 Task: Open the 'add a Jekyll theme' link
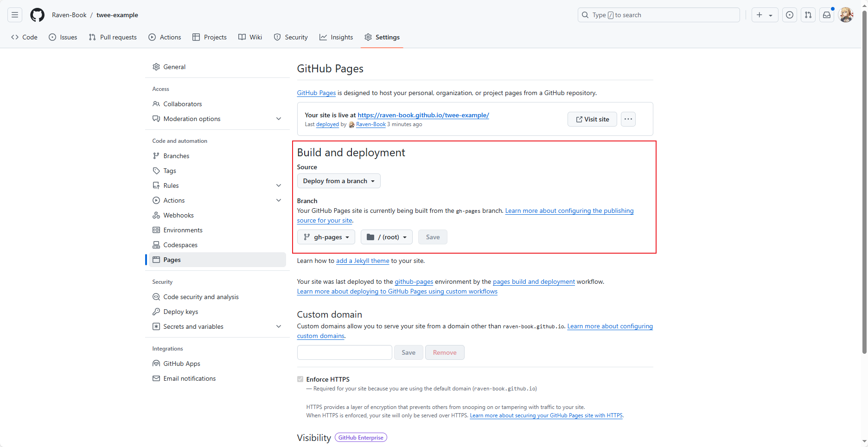tap(363, 261)
